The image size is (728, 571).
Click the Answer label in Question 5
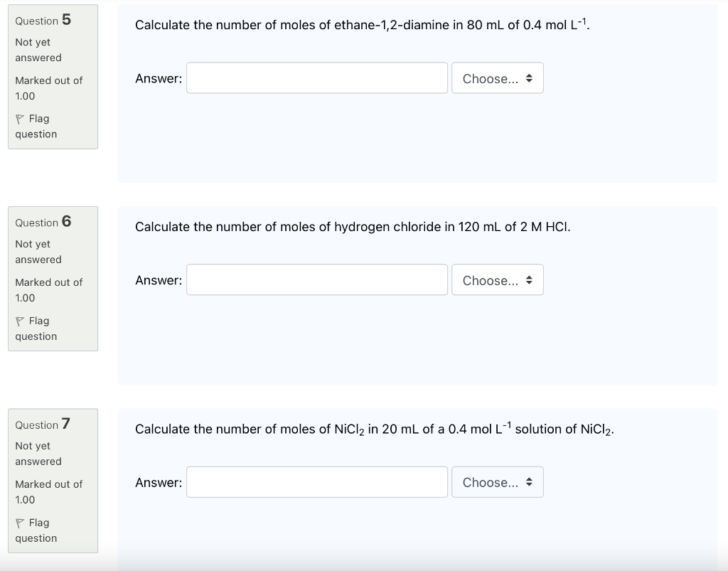(159, 79)
